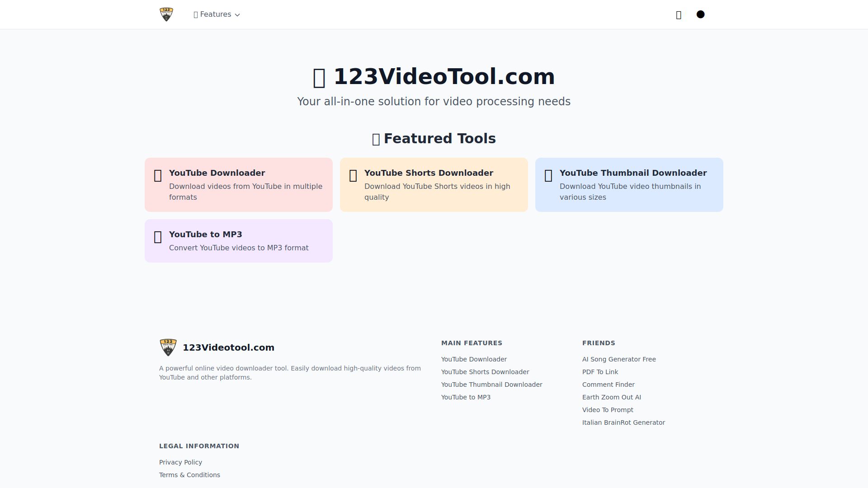Click the YouTube Shorts Downloader featured card

tap(434, 184)
